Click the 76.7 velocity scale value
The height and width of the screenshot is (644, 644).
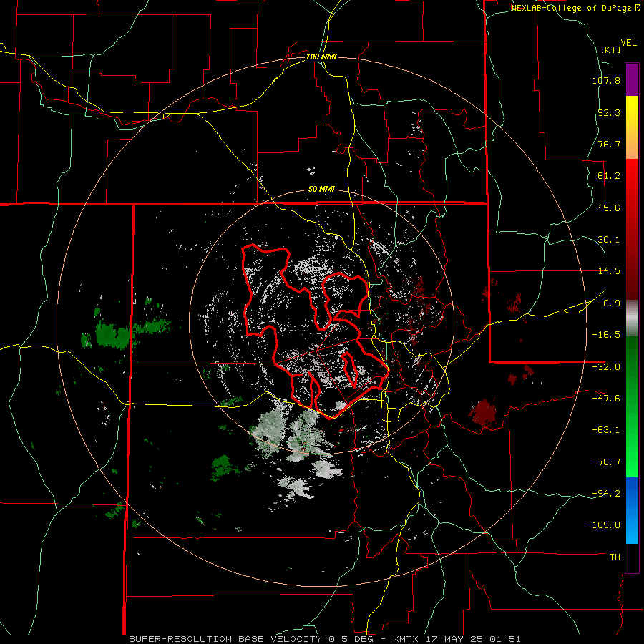tap(609, 144)
